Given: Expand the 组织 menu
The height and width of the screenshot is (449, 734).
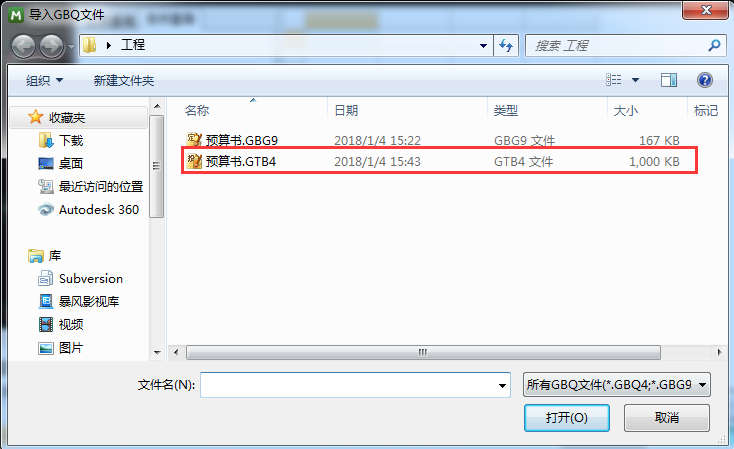Looking at the screenshot, I should coord(44,81).
